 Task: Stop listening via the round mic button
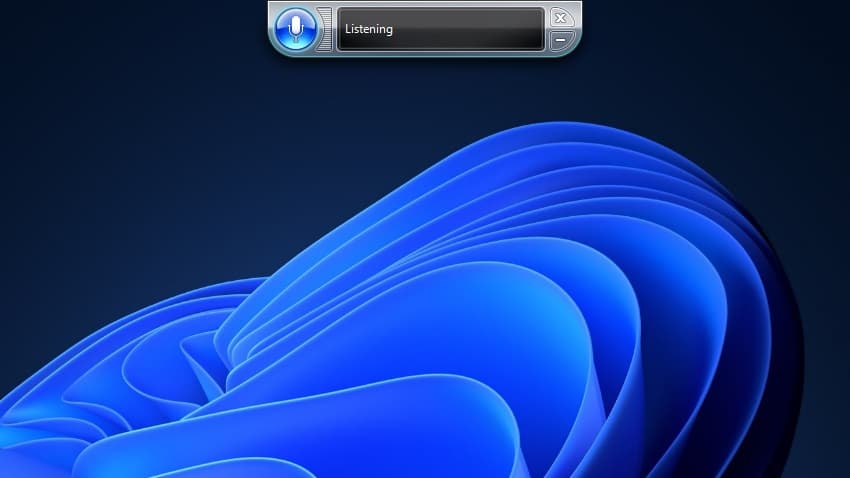coord(295,29)
